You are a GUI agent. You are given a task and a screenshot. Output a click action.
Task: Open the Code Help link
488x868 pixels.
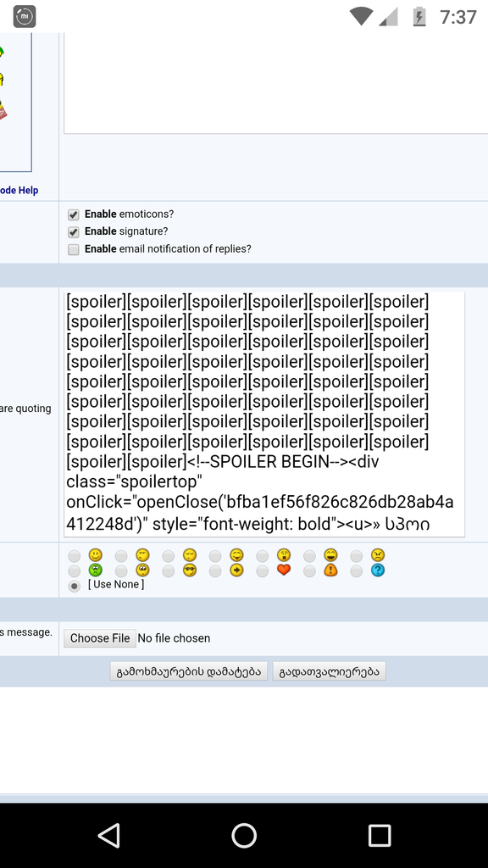(x=19, y=191)
